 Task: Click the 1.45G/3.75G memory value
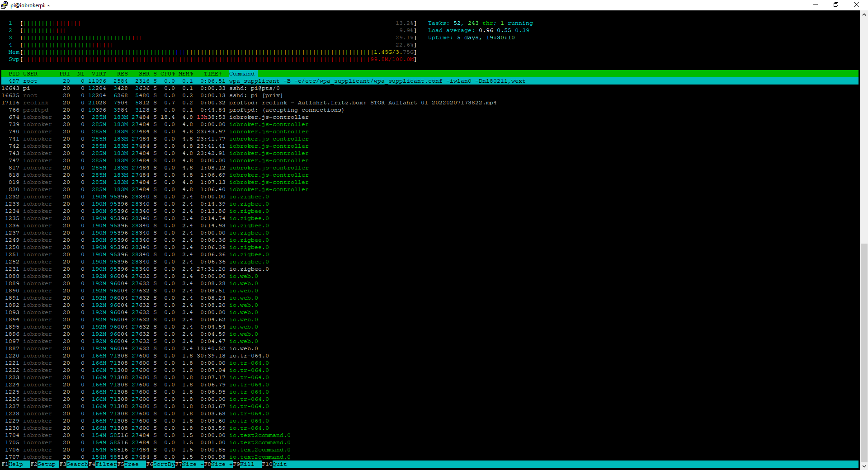394,52
